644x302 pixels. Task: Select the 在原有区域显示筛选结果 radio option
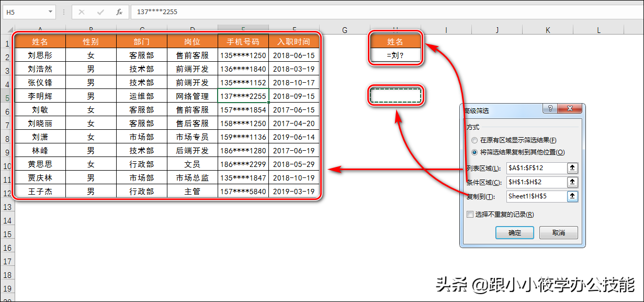474,140
